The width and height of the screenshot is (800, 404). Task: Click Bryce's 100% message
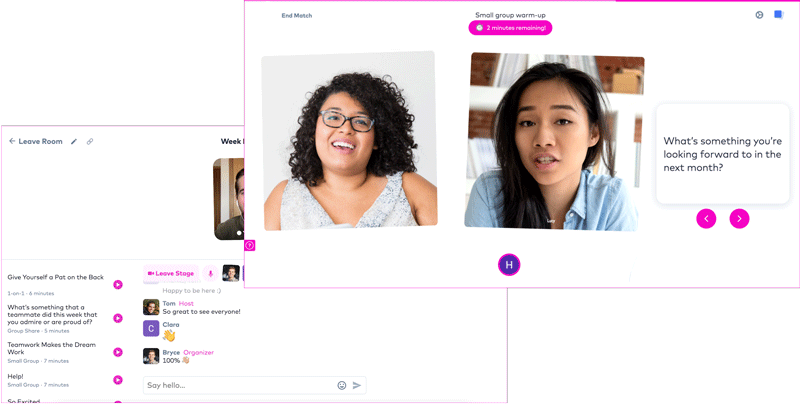tap(176, 361)
